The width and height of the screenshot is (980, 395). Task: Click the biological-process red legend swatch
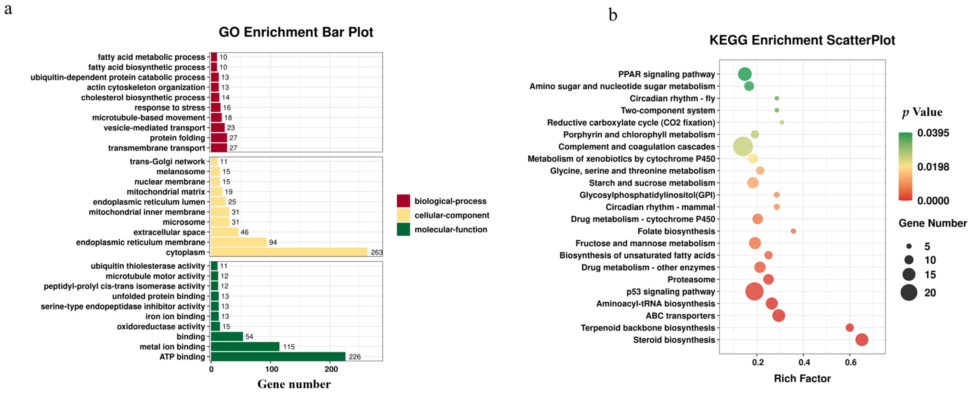[x=403, y=201]
